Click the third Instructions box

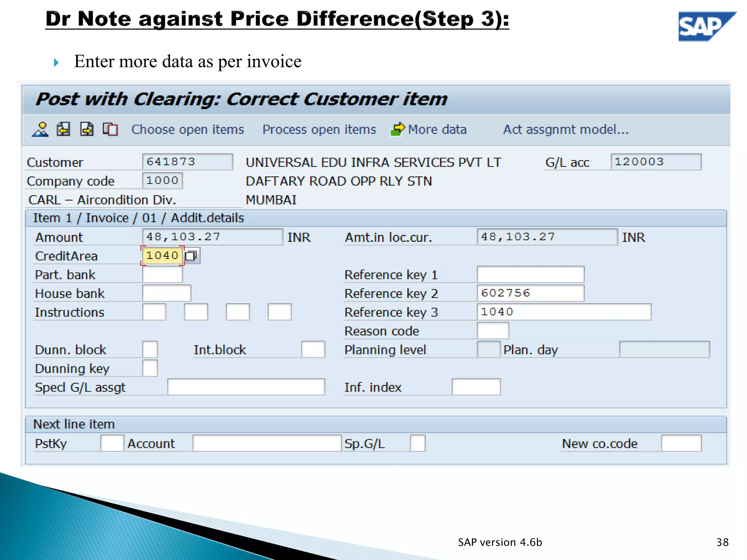238,312
